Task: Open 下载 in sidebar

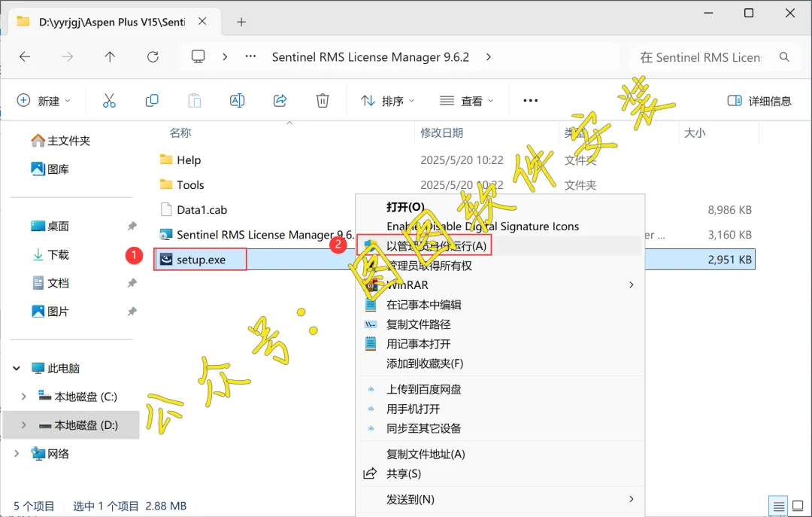Action: coord(50,254)
